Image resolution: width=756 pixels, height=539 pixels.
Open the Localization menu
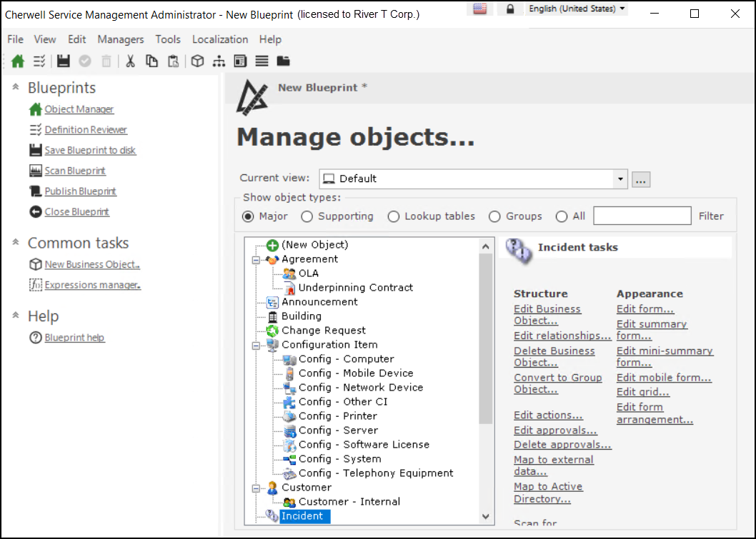(220, 39)
